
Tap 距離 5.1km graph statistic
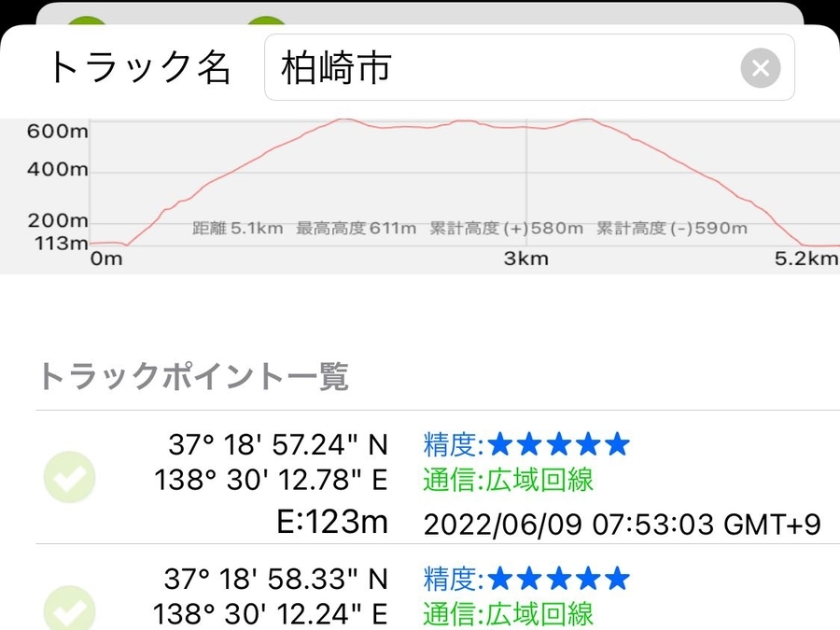tap(237, 229)
